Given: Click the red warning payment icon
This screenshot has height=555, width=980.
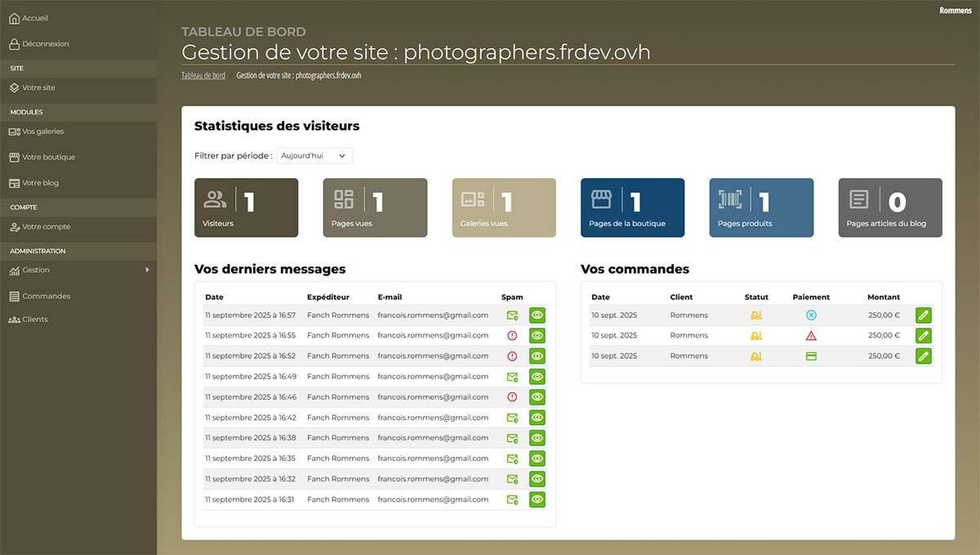Looking at the screenshot, I should [811, 335].
